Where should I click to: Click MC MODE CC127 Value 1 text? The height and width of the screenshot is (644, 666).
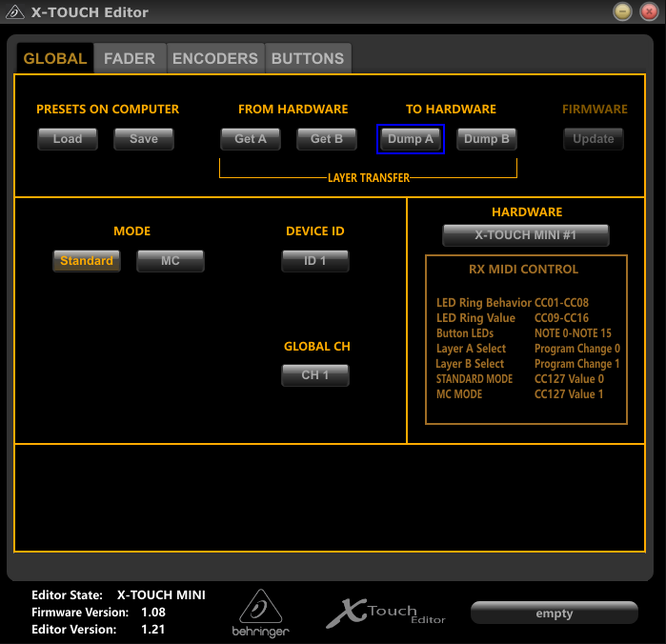[520, 394]
